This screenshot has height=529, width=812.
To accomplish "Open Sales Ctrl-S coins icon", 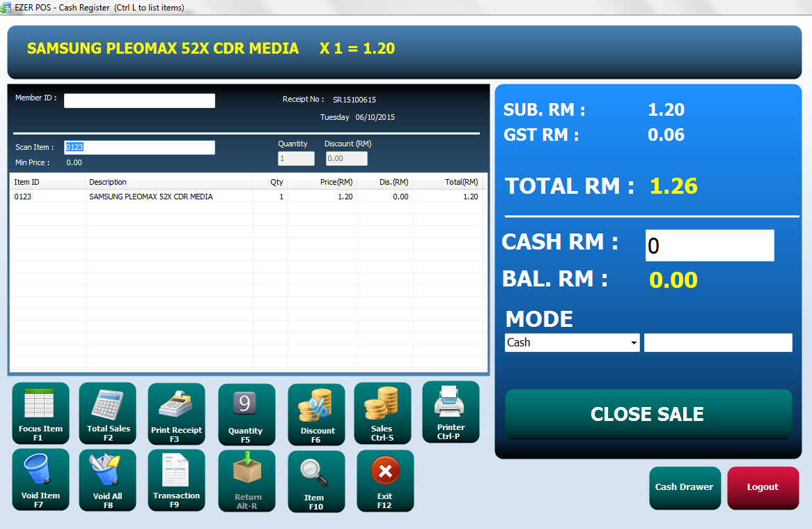I will 383,413.
